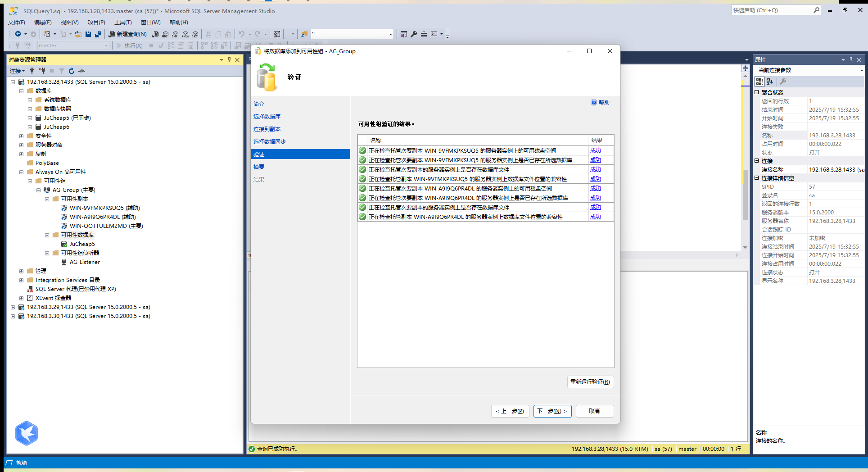Select WIN-A9I9Q6PR4DL (辅助) replica node

tap(103, 217)
